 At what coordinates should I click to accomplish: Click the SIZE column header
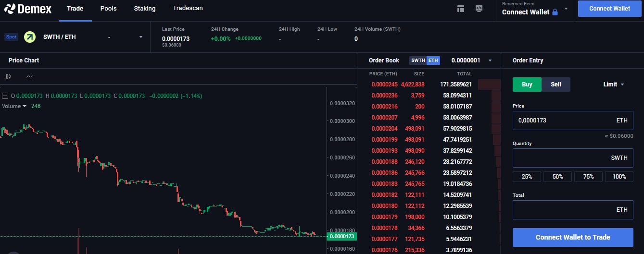tap(419, 74)
